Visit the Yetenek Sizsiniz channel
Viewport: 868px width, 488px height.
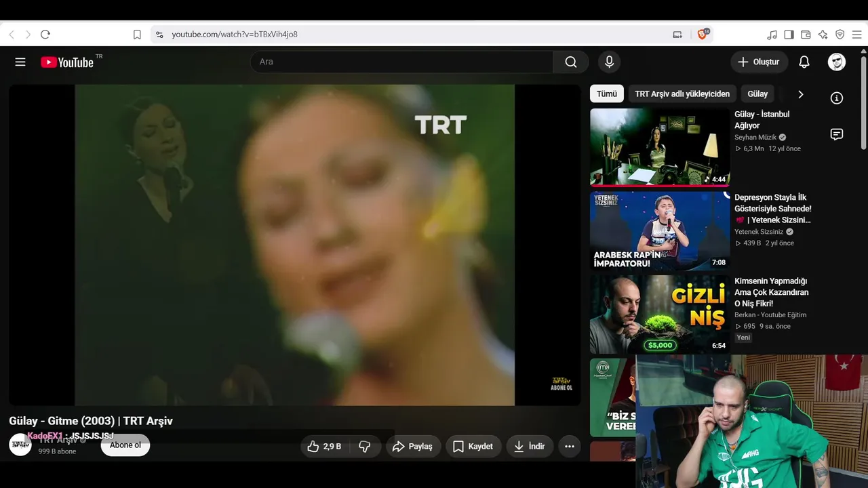coord(759,232)
